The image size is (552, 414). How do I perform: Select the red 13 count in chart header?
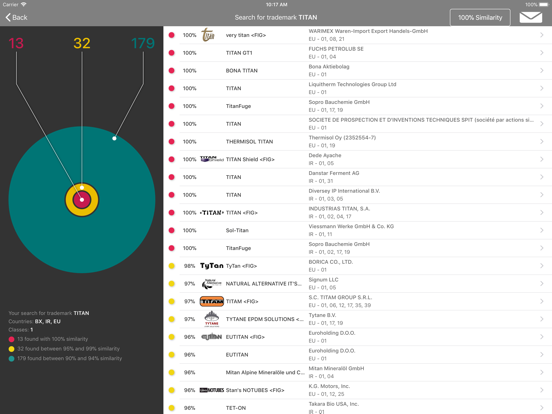(x=16, y=43)
